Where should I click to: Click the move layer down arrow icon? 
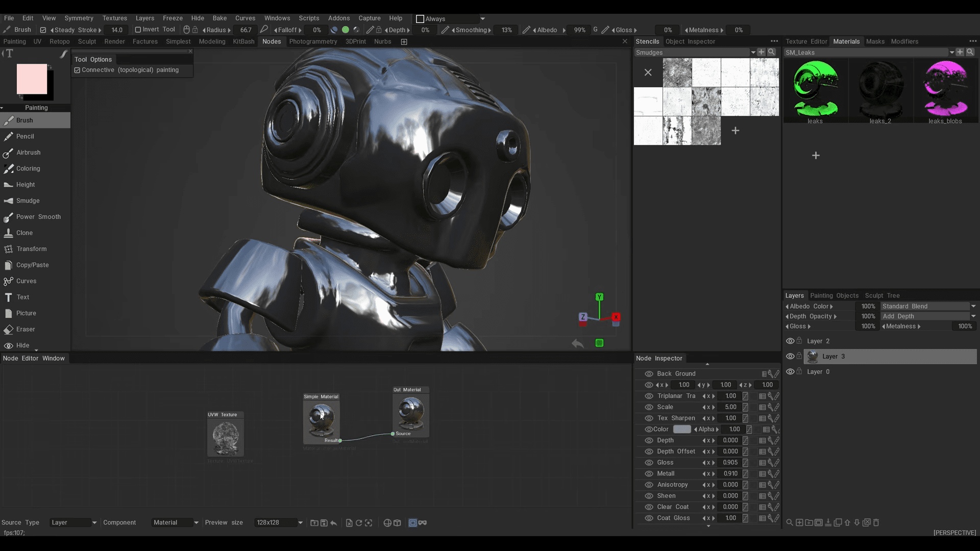[x=857, y=522]
